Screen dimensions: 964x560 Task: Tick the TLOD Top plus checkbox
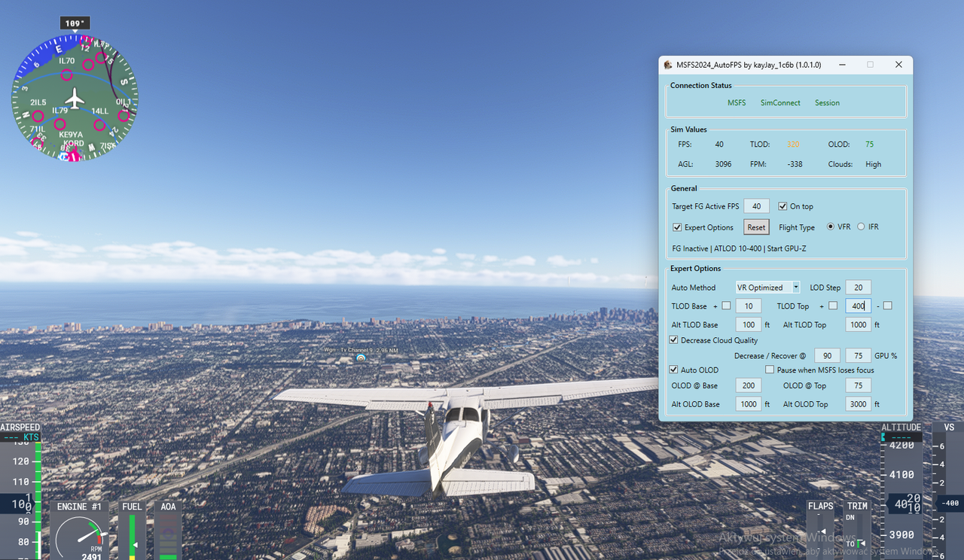click(832, 306)
